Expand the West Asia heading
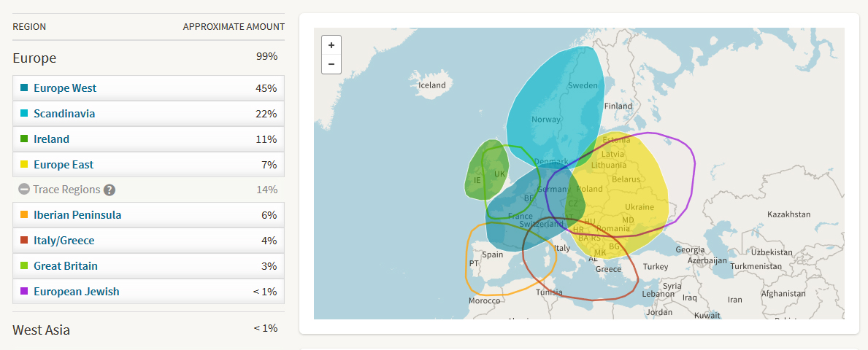 41,330
